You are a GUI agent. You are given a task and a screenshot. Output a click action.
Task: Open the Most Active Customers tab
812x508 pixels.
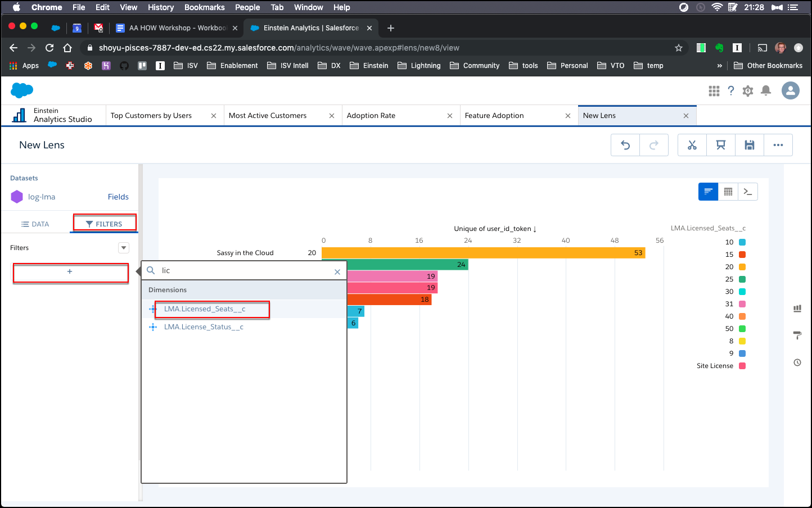268,116
